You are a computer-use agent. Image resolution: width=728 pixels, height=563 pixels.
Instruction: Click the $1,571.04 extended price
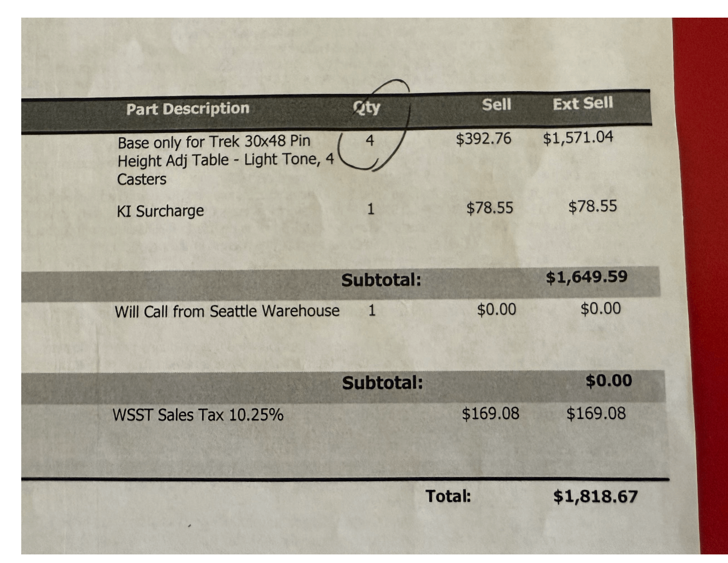[578, 137]
